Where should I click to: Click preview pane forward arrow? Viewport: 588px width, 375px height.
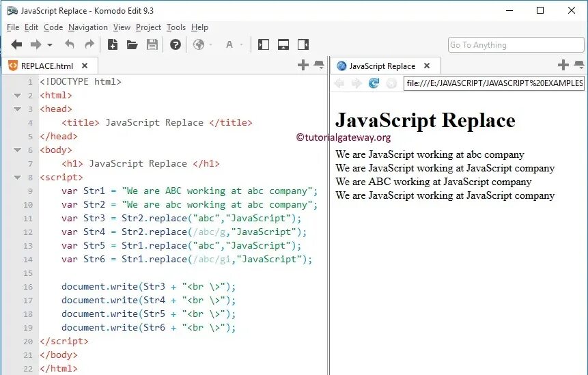point(356,83)
